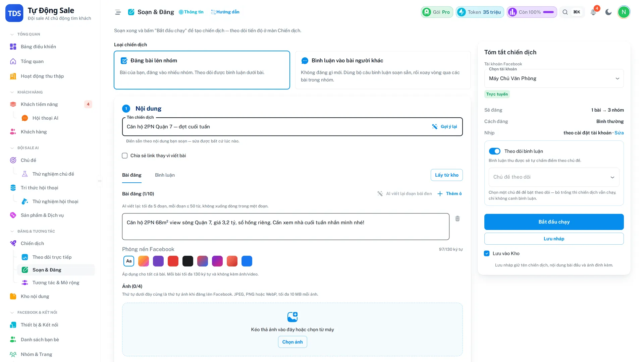Click the AI viết lại đoạn bôi đen wand

point(380,194)
